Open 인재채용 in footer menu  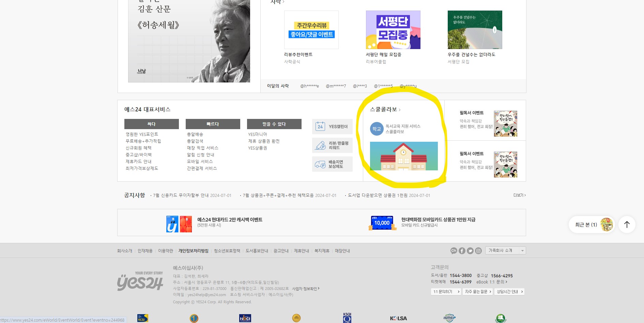145,251
